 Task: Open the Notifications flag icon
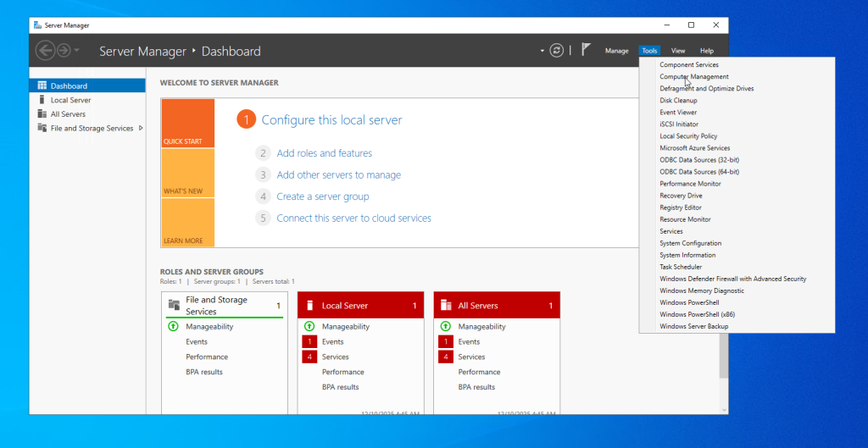click(x=587, y=50)
